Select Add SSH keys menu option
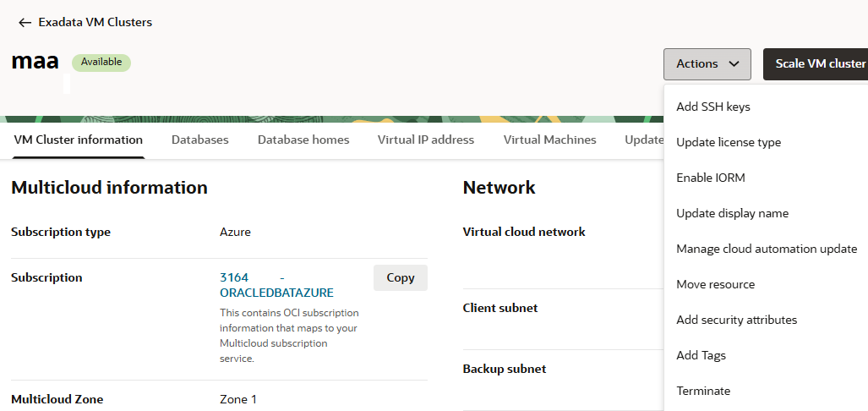The image size is (868, 411). pos(713,107)
